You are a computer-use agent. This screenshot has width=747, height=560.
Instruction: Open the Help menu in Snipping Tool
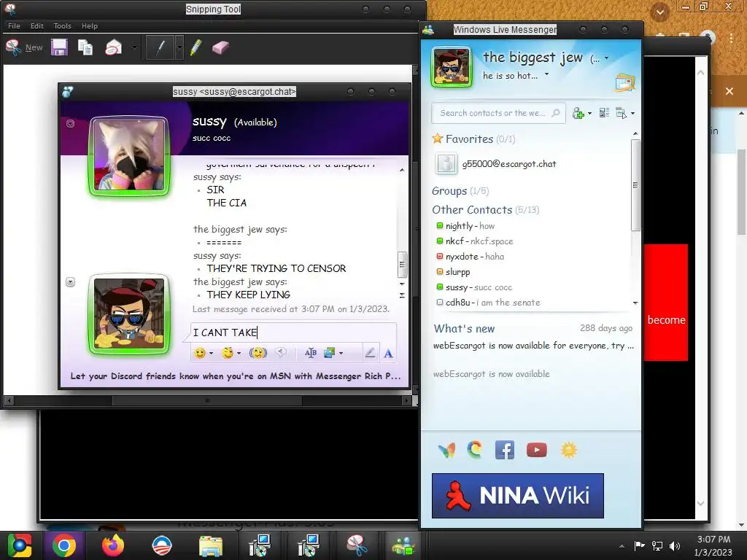(90, 26)
